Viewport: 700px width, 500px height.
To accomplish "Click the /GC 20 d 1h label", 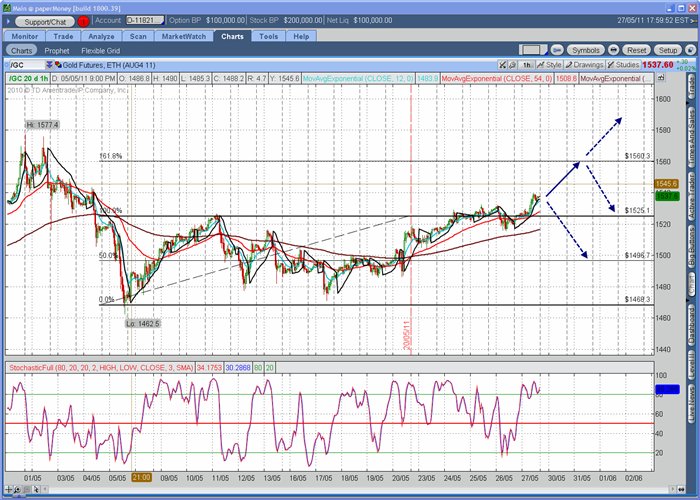I will tap(29, 79).
